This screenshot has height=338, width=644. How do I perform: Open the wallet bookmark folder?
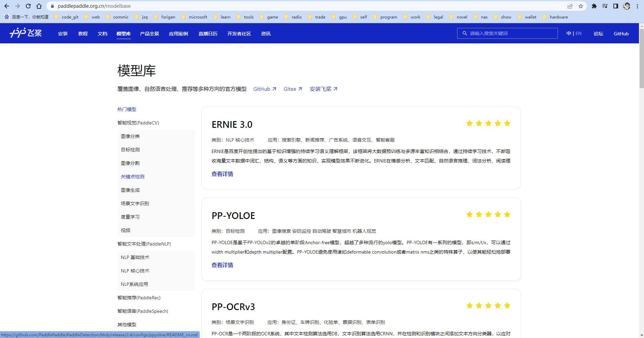(527, 17)
